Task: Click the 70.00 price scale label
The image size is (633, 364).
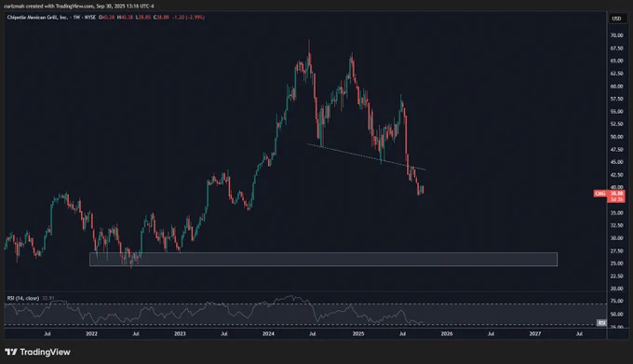Action: (616, 35)
